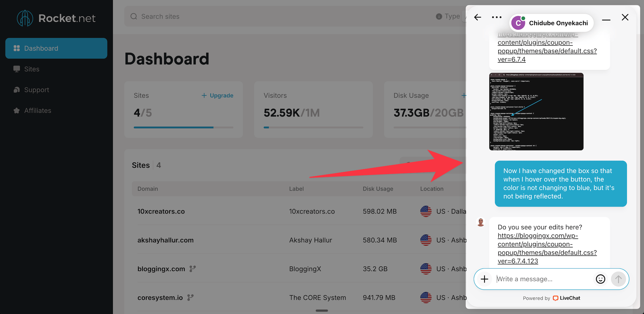Click the akshayhallur.com domain
The image size is (644, 314).
(165, 240)
